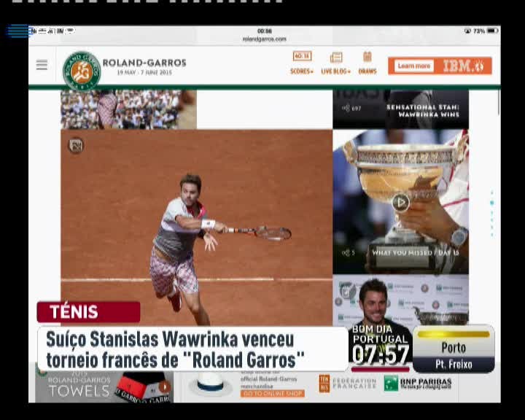Click Go To Online Shop button
525x420 pixels.
[272, 394]
